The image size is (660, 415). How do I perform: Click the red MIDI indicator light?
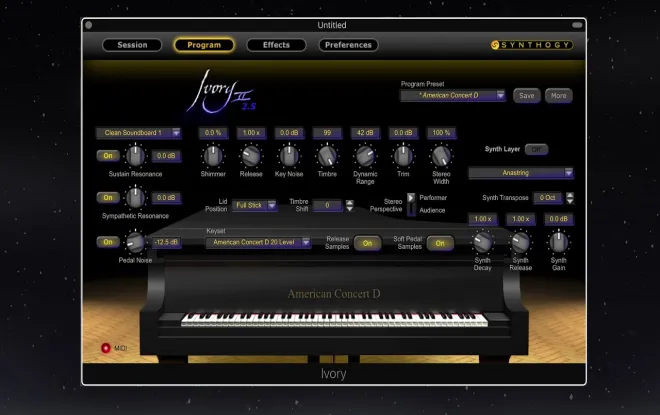pyautogui.click(x=105, y=348)
